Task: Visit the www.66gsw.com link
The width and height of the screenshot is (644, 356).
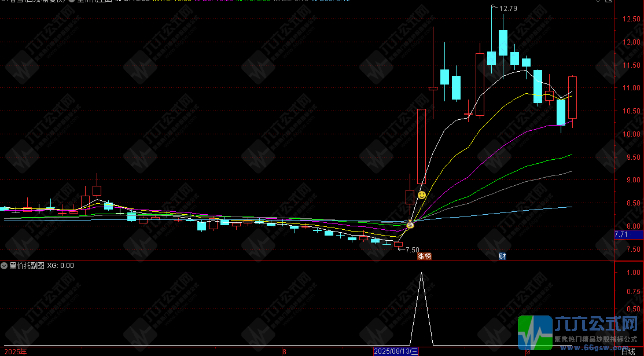Action: coord(595,348)
